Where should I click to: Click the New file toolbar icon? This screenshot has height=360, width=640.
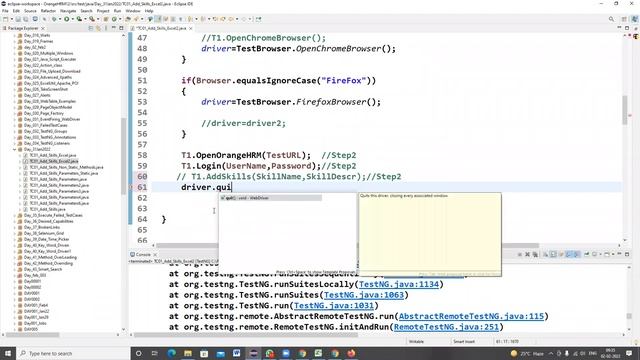5,19
